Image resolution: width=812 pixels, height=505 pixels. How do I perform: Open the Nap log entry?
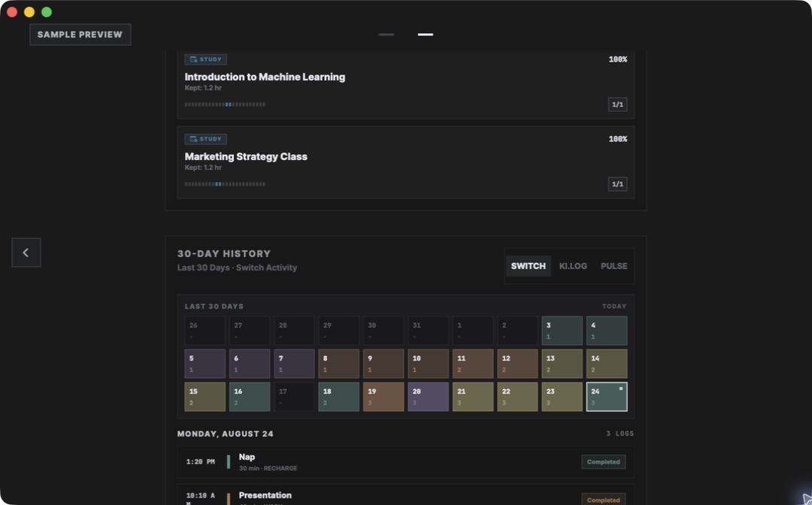[405, 462]
